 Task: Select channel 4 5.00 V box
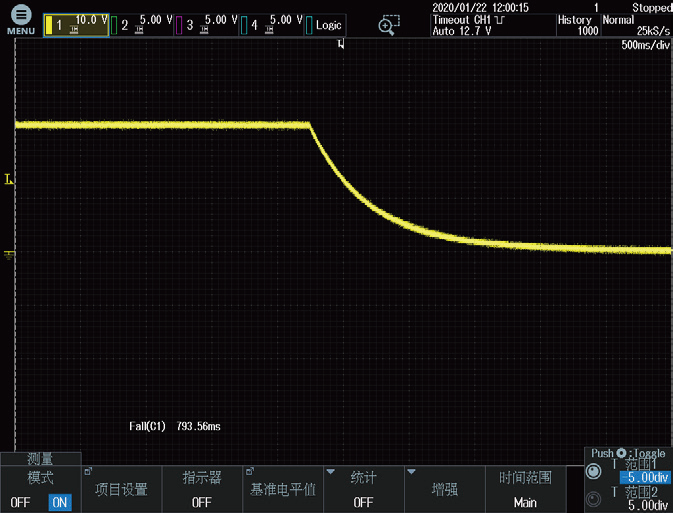coord(272,25)
